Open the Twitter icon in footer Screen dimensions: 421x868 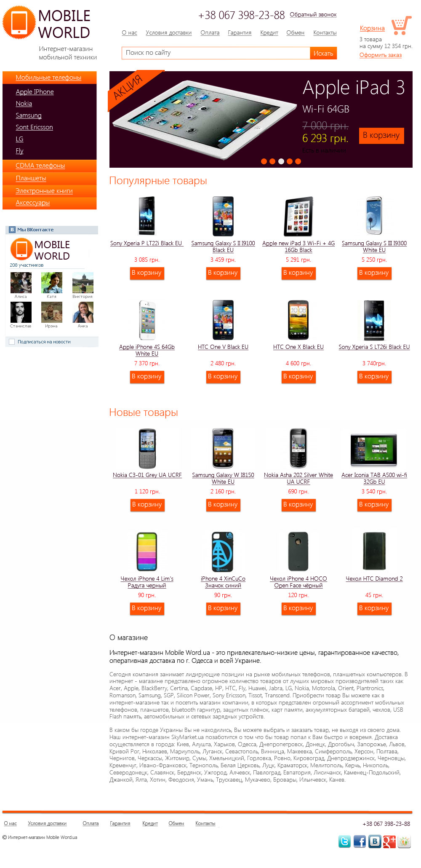click(344, 841)
